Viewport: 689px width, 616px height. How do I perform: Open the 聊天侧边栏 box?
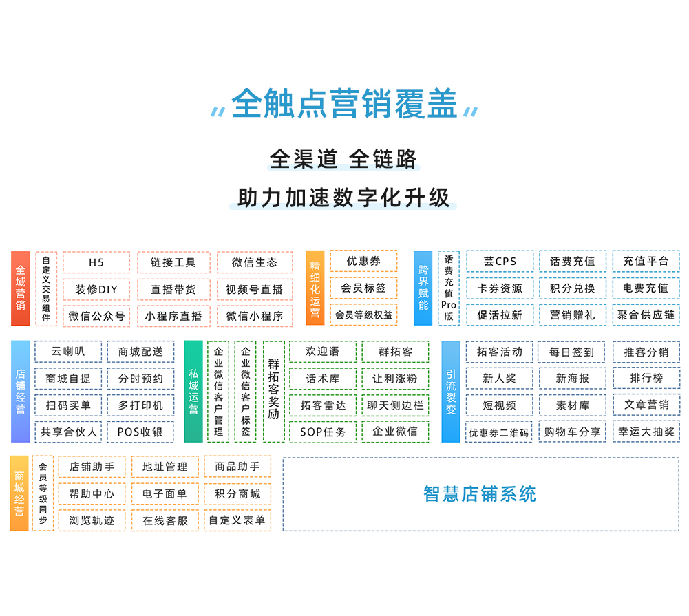click(x=396, y=405)
